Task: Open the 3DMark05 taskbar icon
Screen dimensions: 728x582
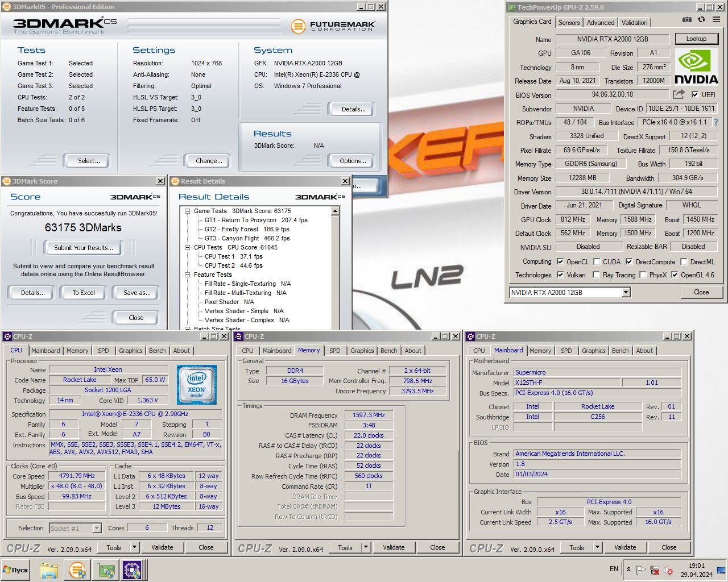Action: (x=77, y=570)
